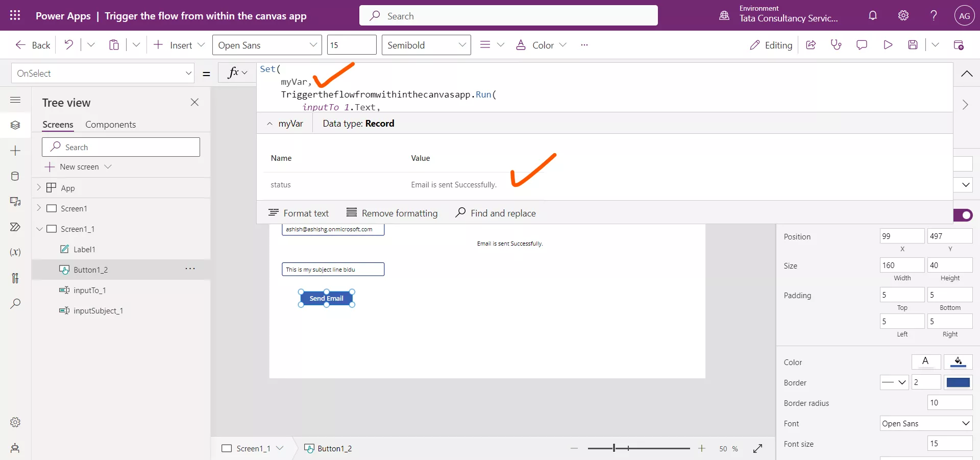Viewport: 980px width, 460px height.
Task: Click the Back button
Action: pos(33,45)
